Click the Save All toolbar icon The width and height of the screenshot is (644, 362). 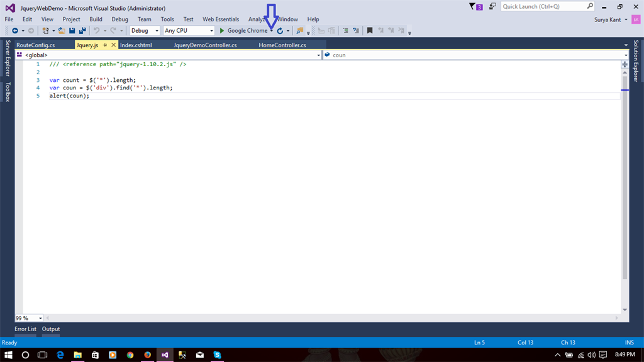pyautogui.click(x=82, y=30)
